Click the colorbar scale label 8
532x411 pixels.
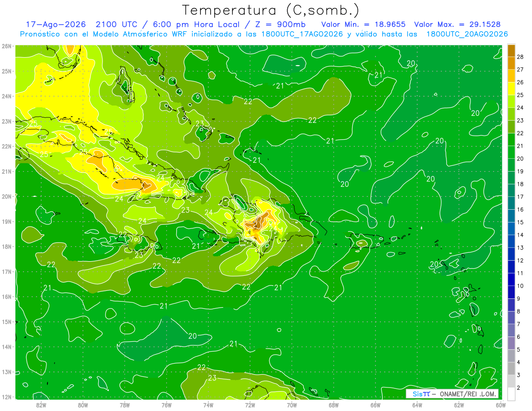(519, 311)
